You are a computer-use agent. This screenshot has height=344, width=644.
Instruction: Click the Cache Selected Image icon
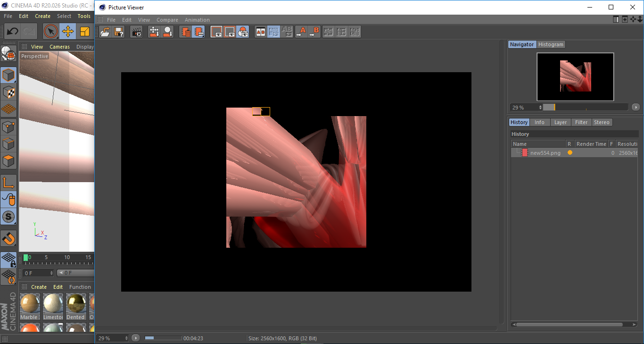tap(167, 32)
